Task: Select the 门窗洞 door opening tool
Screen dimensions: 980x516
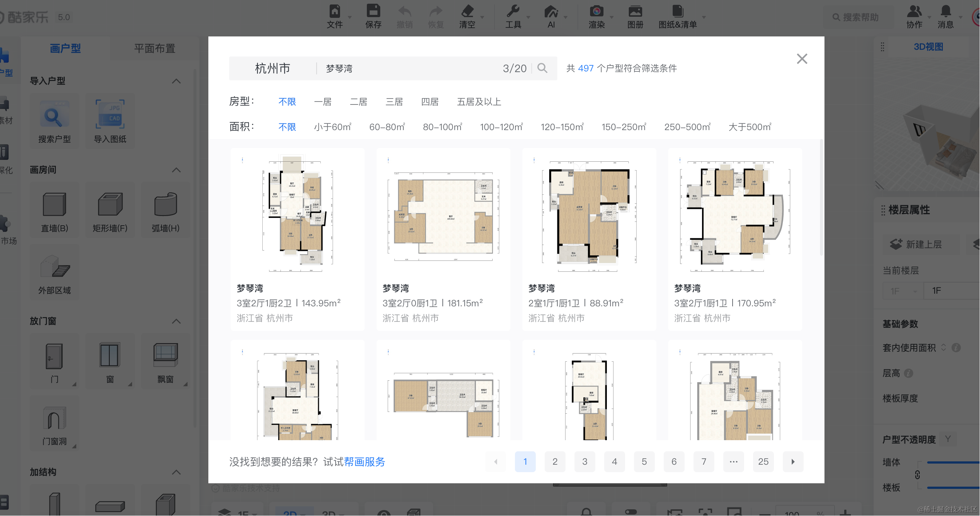Action: (x=54, y=424)
